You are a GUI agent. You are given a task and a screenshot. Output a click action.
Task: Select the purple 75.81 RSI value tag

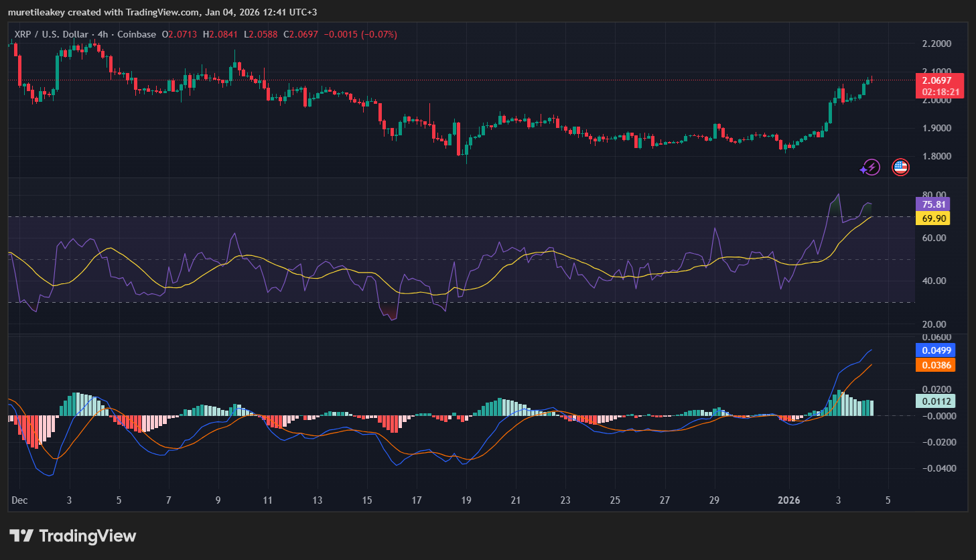click(934, 204)
